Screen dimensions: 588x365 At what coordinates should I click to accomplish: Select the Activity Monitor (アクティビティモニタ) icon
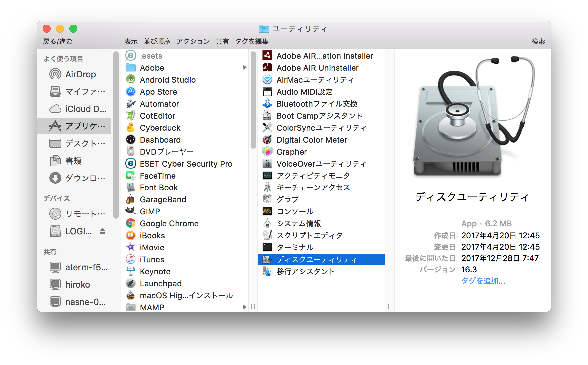click(x=267, y=176)
